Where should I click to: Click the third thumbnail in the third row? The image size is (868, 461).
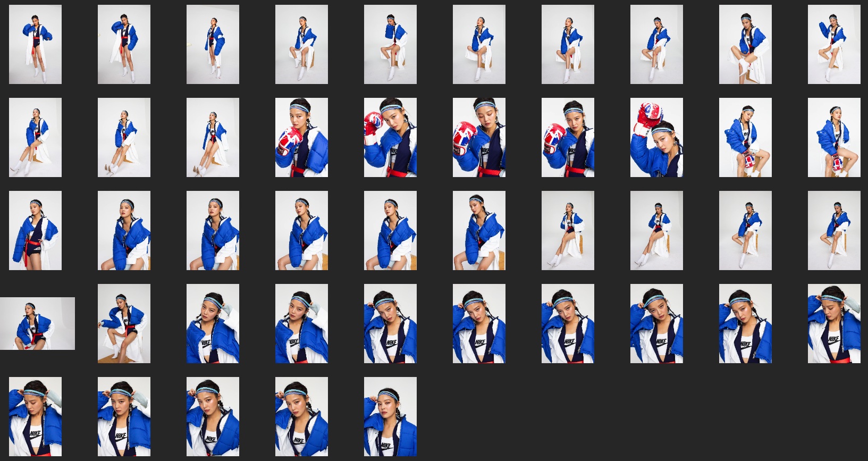pos(213,231)
